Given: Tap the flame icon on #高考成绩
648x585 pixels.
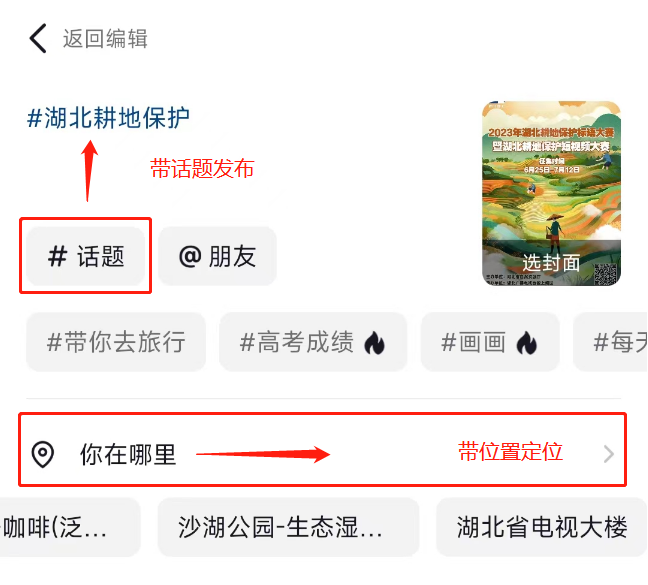Looking at the screenshot, I should [x=374, y=343].
